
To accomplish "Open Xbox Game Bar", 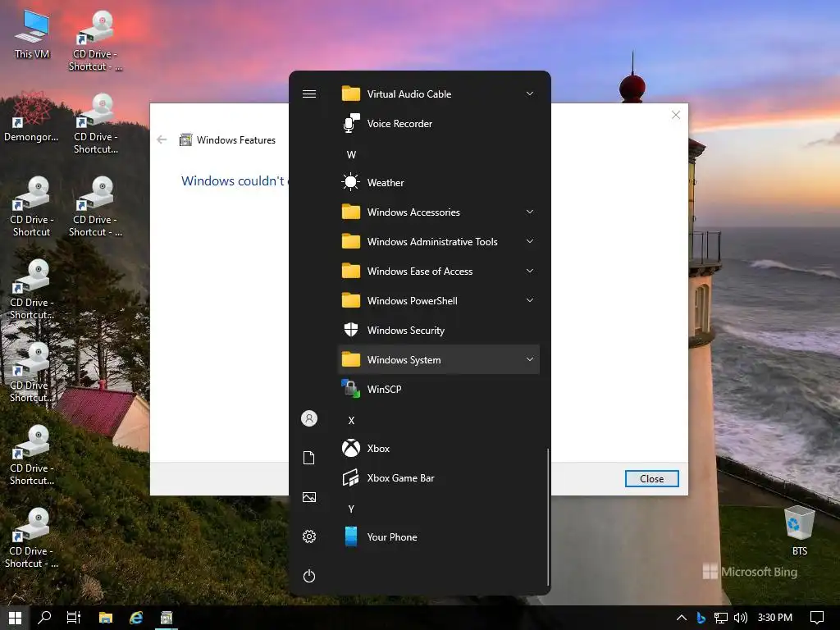I will [x=439, y=478].
